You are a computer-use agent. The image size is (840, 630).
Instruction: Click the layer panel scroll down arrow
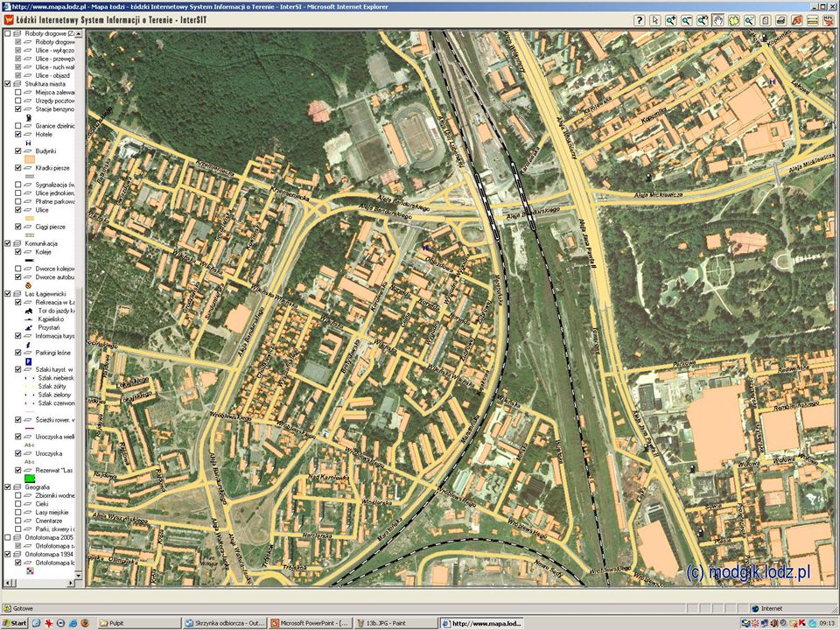pyautogui.click(x=79, y=576)
